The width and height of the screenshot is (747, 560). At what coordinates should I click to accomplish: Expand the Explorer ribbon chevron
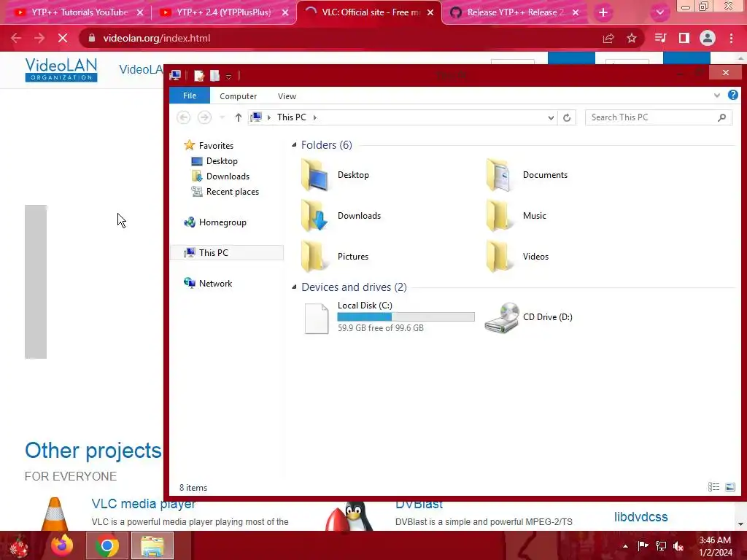(x=716, y=96)
